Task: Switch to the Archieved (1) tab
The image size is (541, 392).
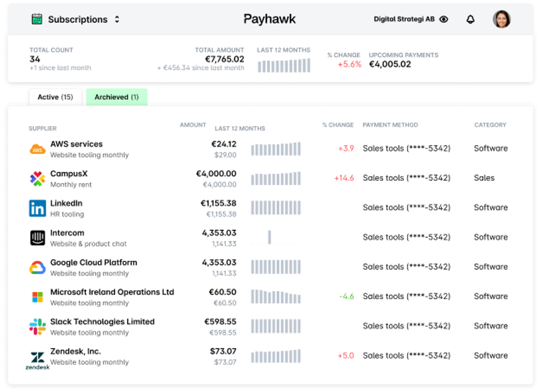Action: coord(117,97)
